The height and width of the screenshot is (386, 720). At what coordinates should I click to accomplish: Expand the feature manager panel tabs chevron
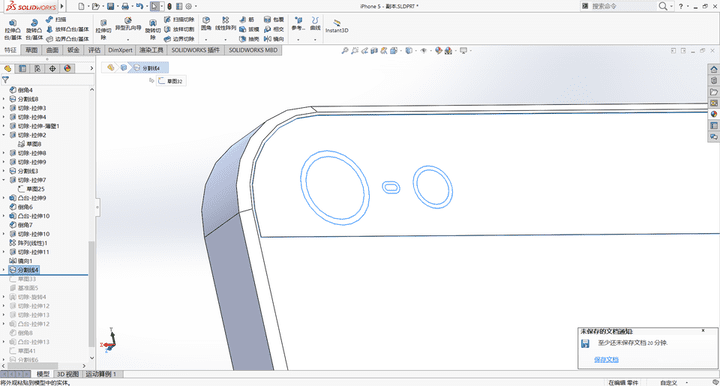click(x=91, y=68)
